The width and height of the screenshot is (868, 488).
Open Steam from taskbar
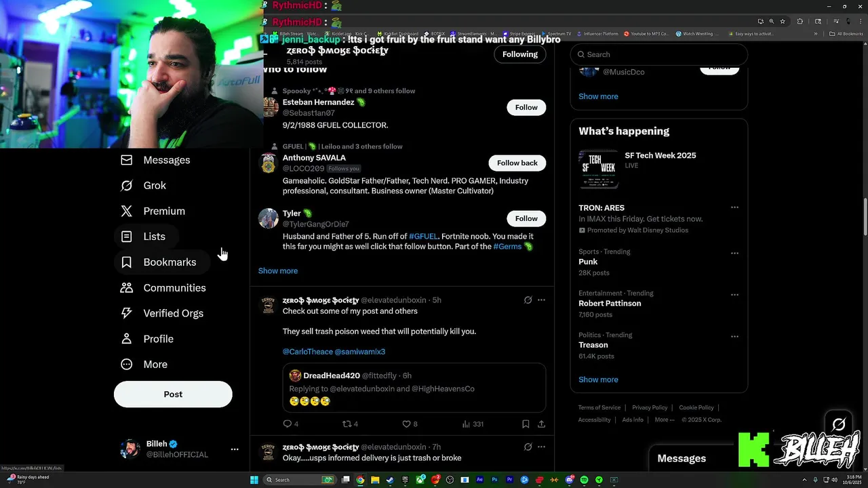(390, 480)
